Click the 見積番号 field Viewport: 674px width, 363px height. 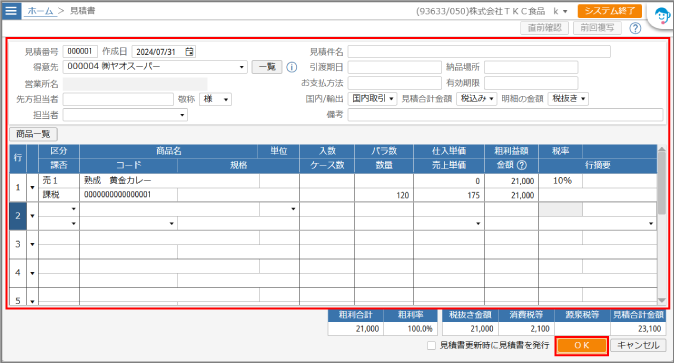[80, 52]
